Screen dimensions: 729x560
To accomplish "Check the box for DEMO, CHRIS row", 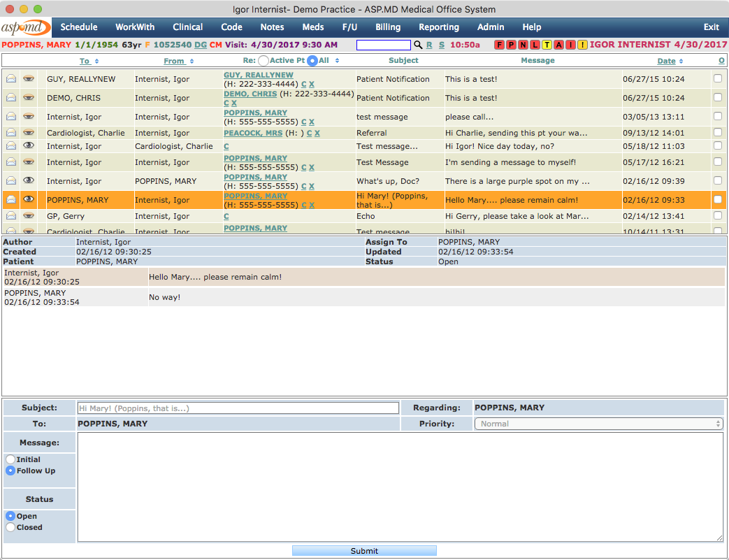I will point(718,97).
